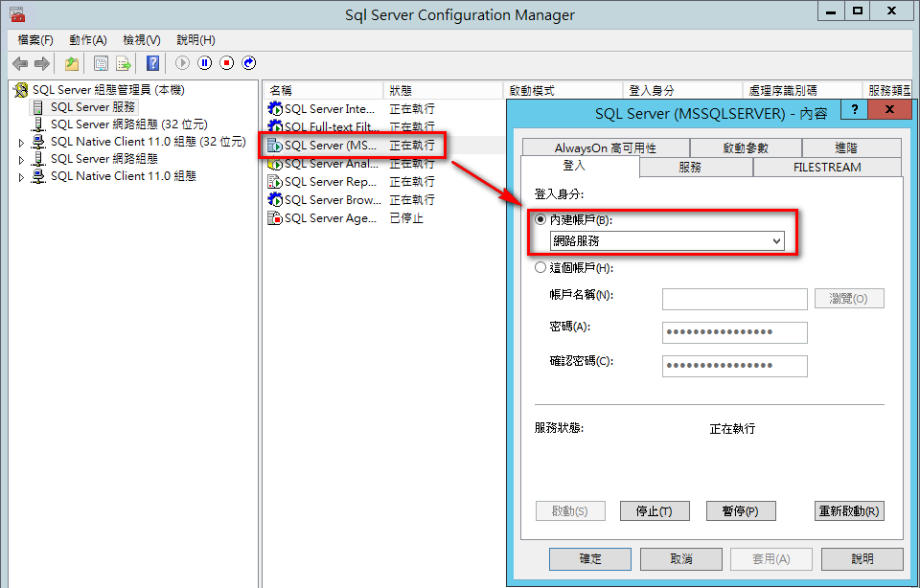Screen dimensions: 920x588
Task: Expand the SQL Server 網路組態 tree node
Action: (x=22, y=160)
